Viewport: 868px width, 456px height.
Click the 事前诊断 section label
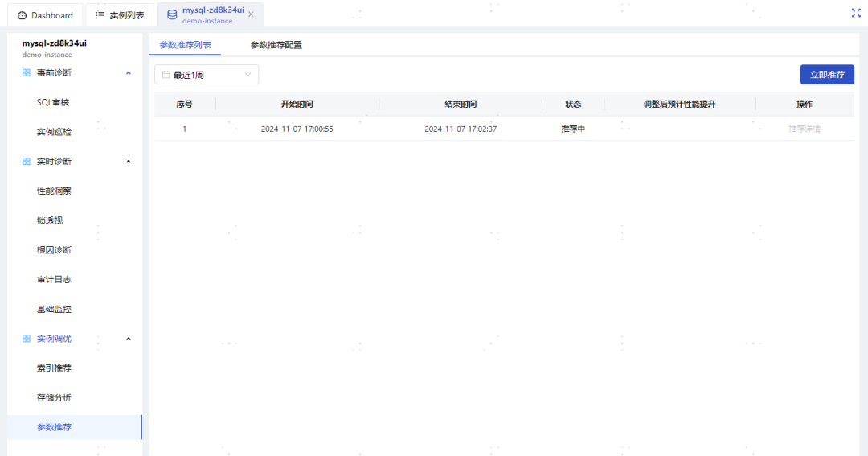point(55,72)
